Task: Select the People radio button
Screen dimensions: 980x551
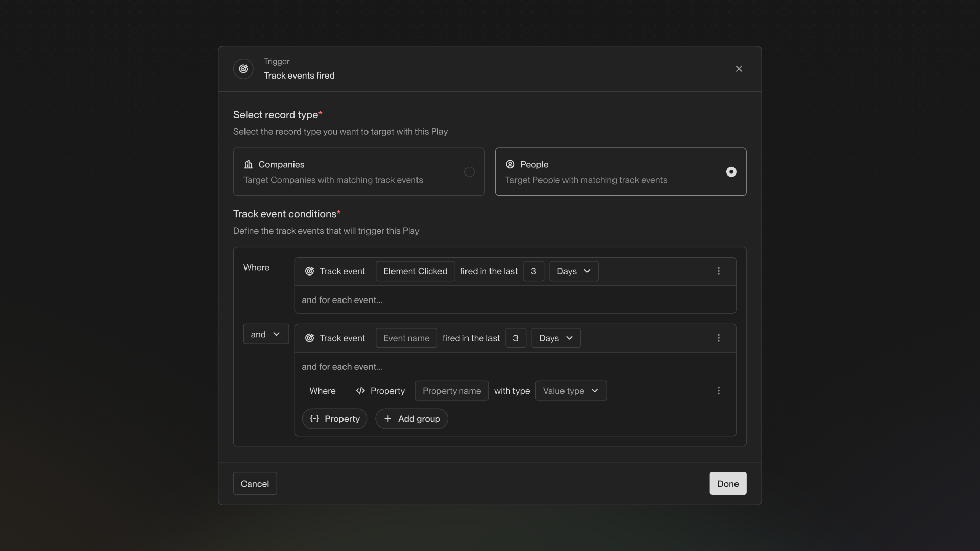Action: tap(731, 172)
